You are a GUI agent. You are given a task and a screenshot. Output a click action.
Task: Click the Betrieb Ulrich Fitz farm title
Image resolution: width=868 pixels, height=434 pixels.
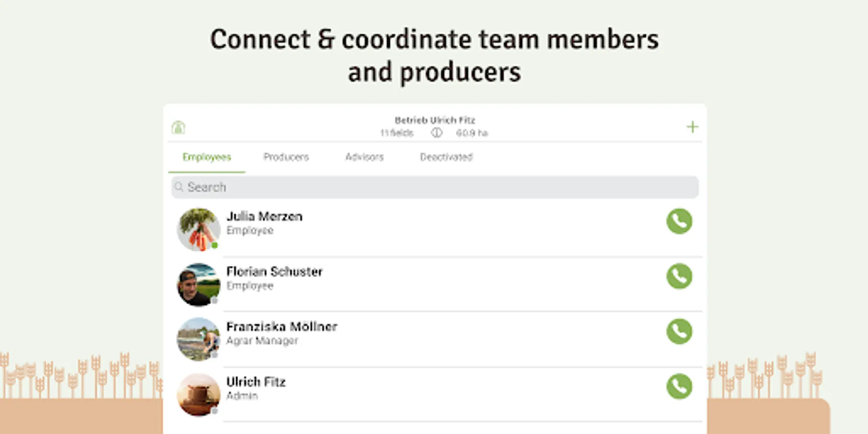click(434, 120)
